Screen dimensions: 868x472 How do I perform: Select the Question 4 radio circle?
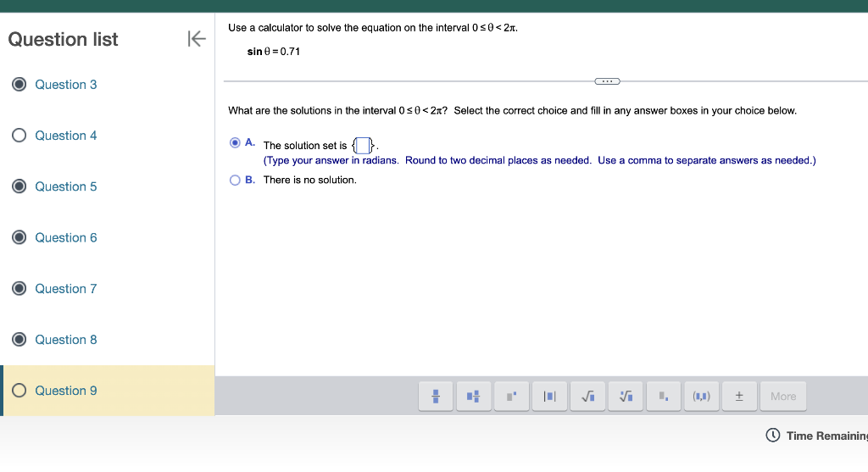tap(19, 136)
